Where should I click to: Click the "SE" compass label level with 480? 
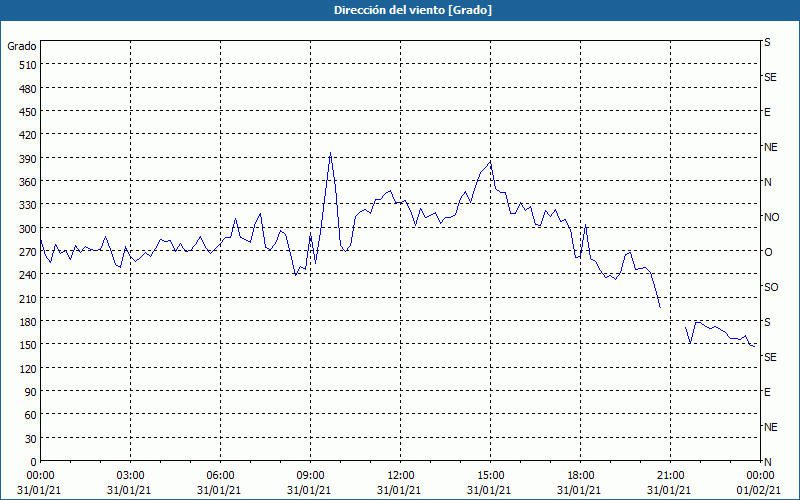point(770,77)
